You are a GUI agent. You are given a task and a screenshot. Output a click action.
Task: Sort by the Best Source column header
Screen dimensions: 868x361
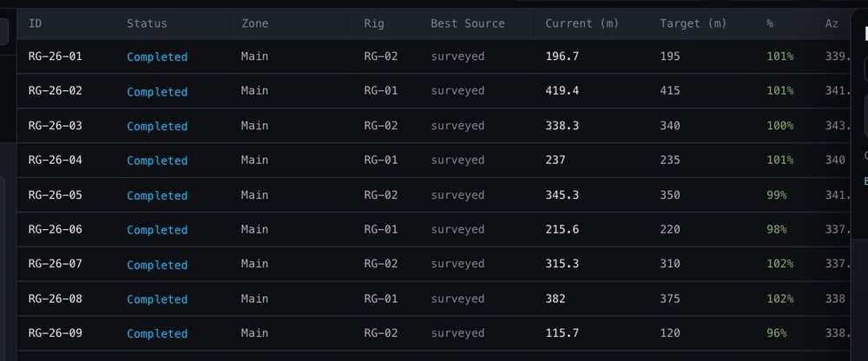(x=468, y=23)
